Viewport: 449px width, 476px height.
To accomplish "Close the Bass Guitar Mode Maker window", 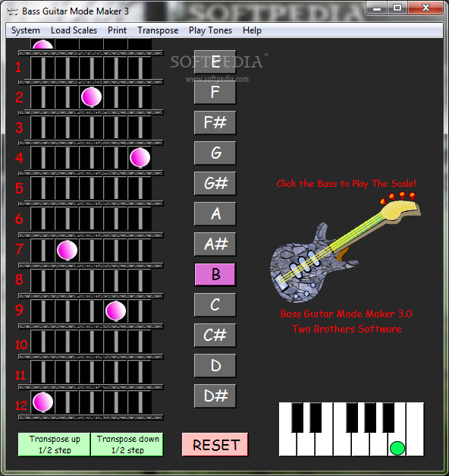I will [425, 8].
